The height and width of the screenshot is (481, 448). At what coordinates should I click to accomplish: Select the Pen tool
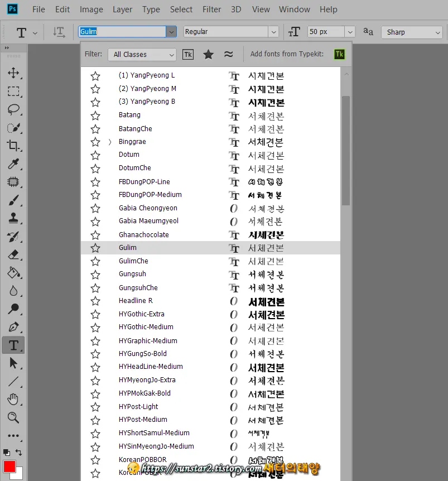[13, 327]
